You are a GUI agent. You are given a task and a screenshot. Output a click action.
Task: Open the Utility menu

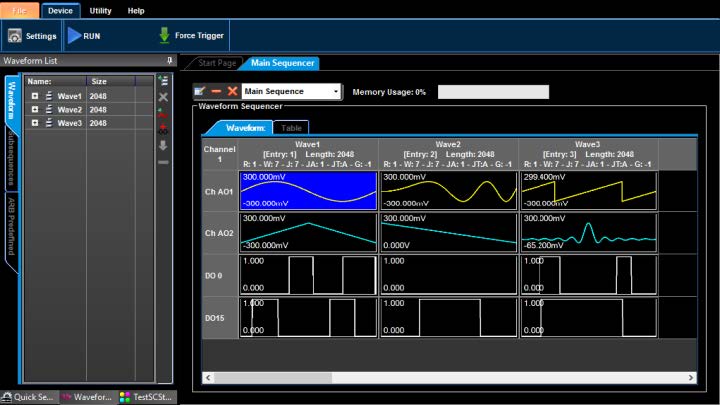[x=100, y=10]
